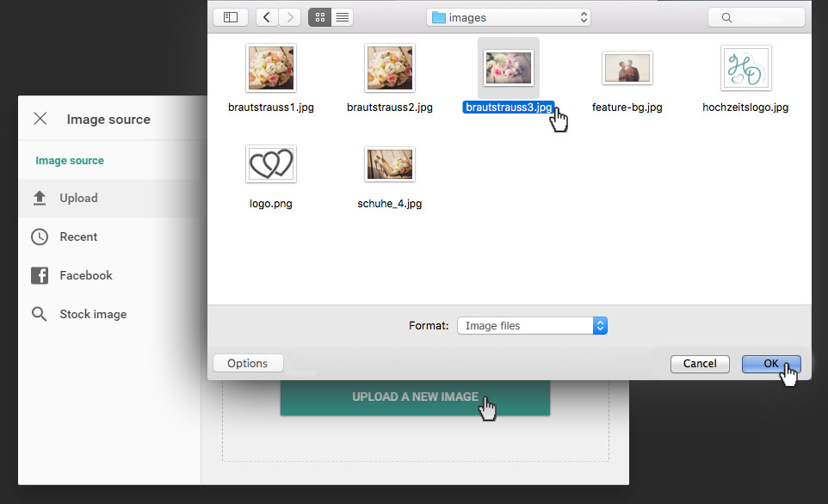The image size is (828, 504).
Task: Click the highlighted brautstrauss3.jpg file name
Action: pyautogui.click(x=509, y=108)
